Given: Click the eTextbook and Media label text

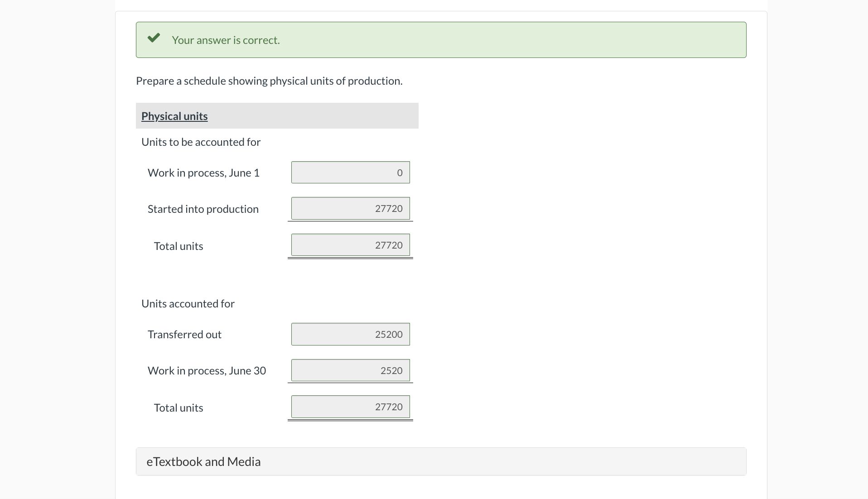Looking at the screenshot, I should [x=203, y=461].
